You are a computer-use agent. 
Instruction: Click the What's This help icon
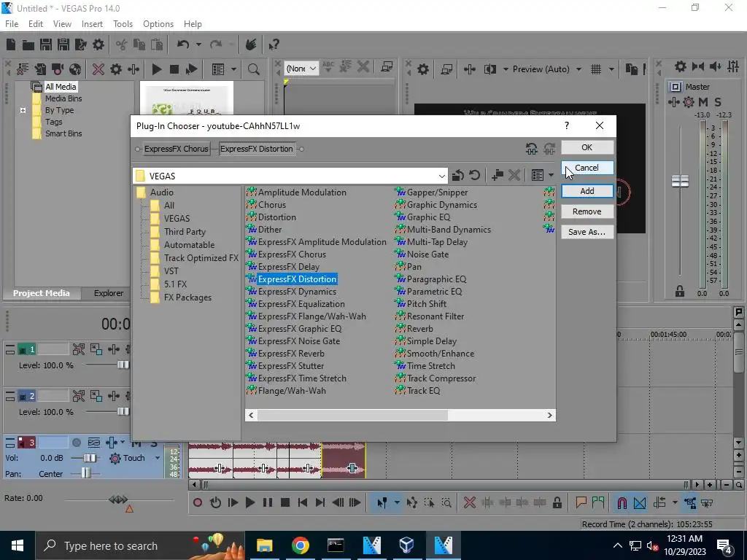(x=274, y=44)
